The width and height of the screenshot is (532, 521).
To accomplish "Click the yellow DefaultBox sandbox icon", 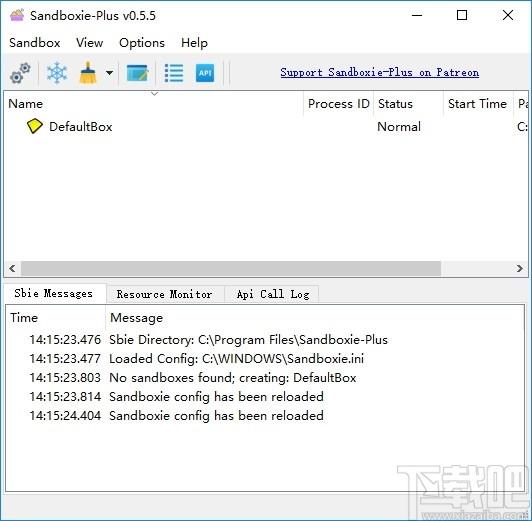I will click(34, 126).
